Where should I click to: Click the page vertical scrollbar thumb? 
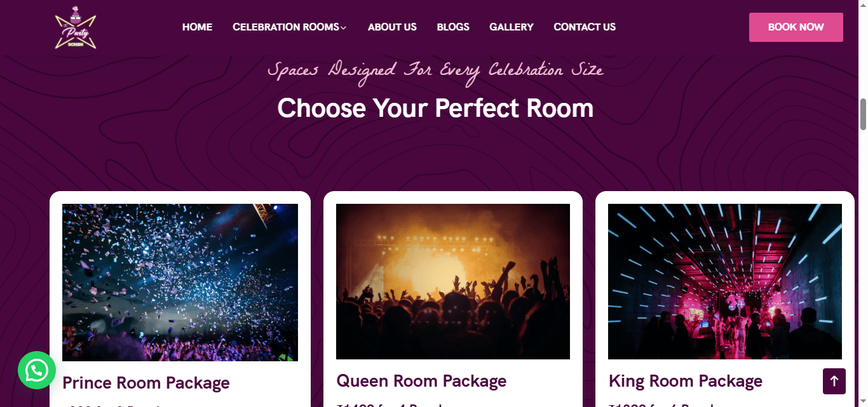click(863, 114)
